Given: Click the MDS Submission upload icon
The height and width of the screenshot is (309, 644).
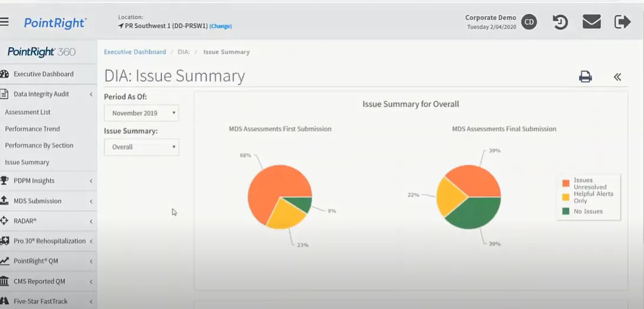Looking at the screenshot, I should click(5, 201).
